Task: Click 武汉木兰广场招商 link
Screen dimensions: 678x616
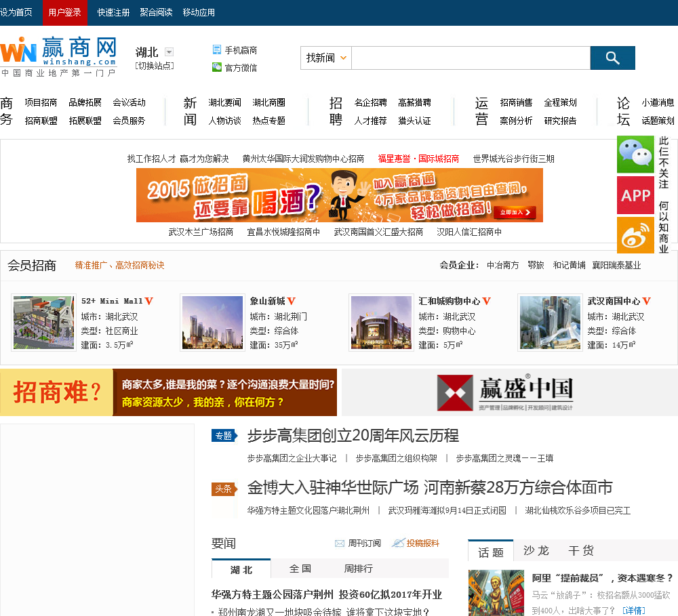Action: coord(201,232)
